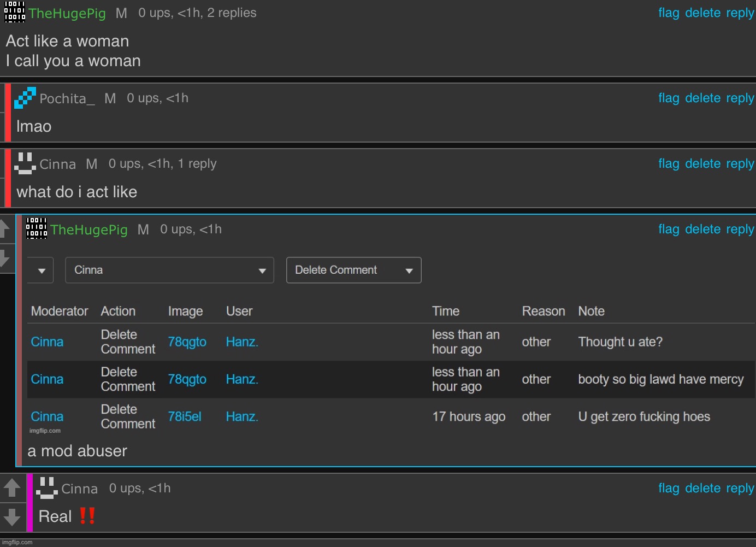
Task: Open user Hanz. in 'booty so big' row
Action: coord(242,379)
